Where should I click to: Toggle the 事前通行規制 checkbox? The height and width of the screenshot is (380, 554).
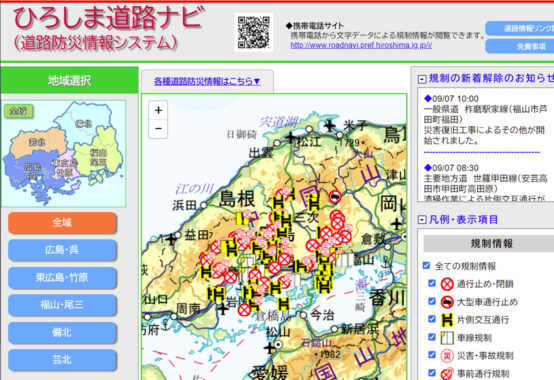(432, 372)
